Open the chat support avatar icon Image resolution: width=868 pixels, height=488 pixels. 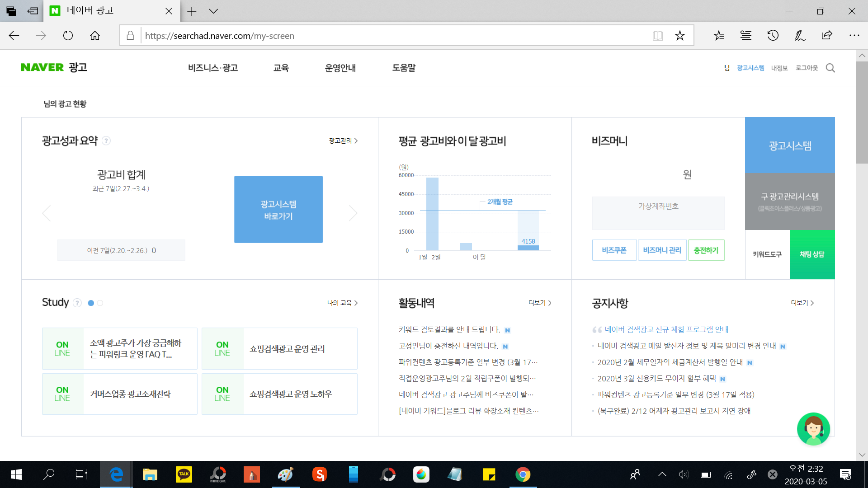pos(813,429)
